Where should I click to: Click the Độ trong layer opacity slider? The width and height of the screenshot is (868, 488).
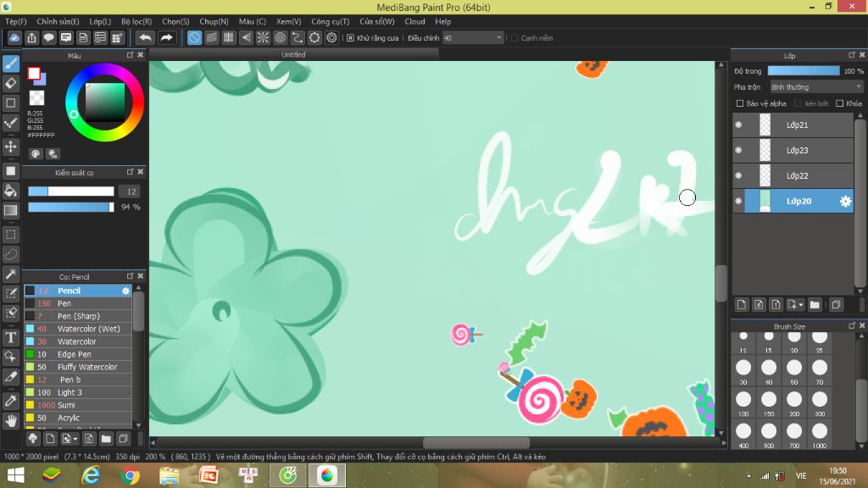coord(804,71)
